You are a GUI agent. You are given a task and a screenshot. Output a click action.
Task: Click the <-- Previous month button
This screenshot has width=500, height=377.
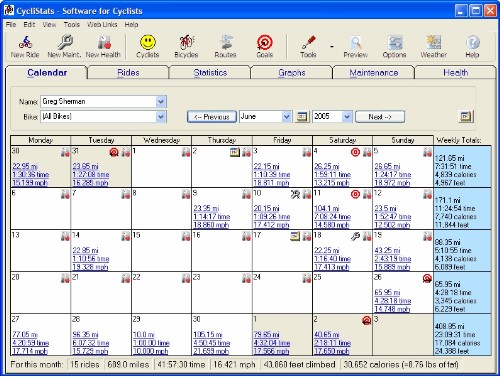(x=212, y=117)
